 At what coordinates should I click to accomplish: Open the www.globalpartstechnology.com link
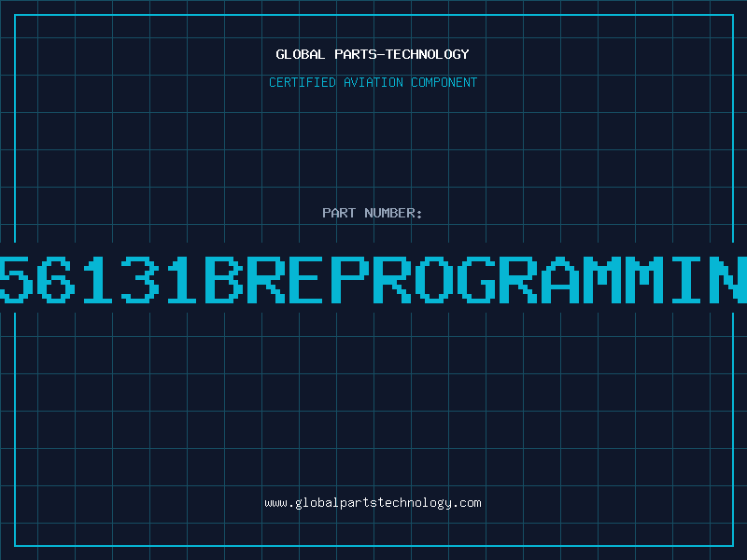pyautogui.click(x=373, y=503)
